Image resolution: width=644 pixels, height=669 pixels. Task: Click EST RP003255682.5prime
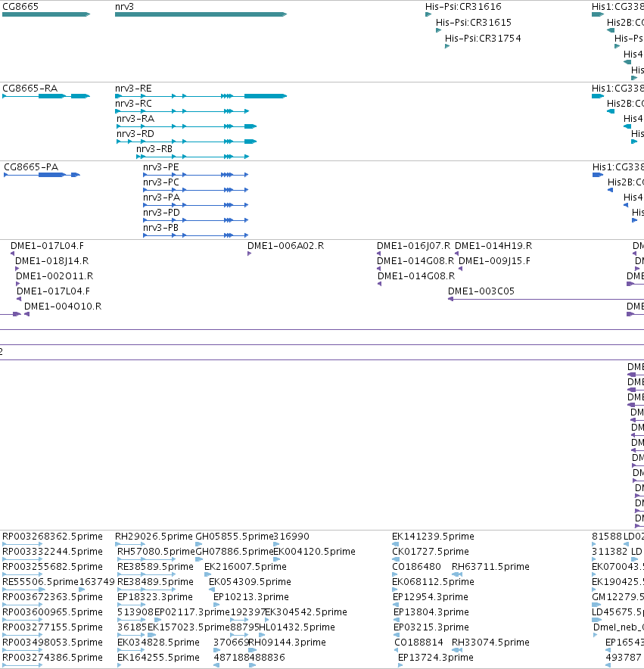22,574
